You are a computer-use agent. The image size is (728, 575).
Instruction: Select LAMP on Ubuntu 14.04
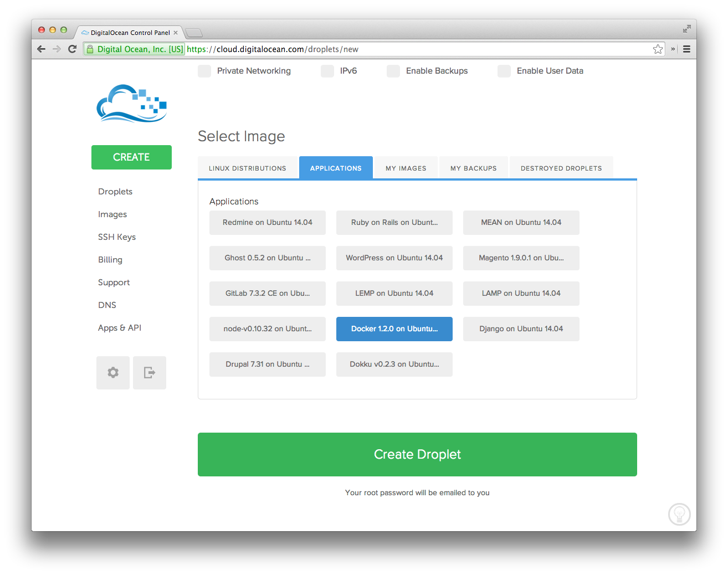(x=521, y=294)
